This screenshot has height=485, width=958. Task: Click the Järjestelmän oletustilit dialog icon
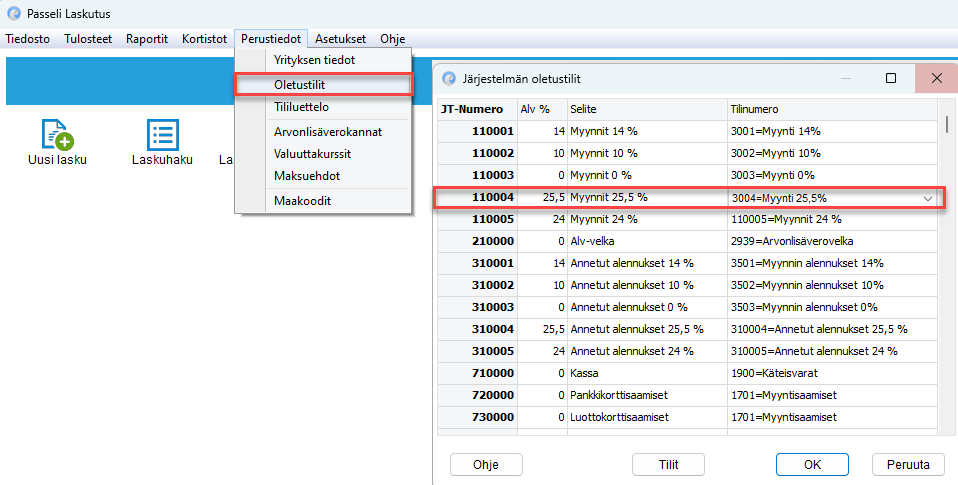point(448,78)
